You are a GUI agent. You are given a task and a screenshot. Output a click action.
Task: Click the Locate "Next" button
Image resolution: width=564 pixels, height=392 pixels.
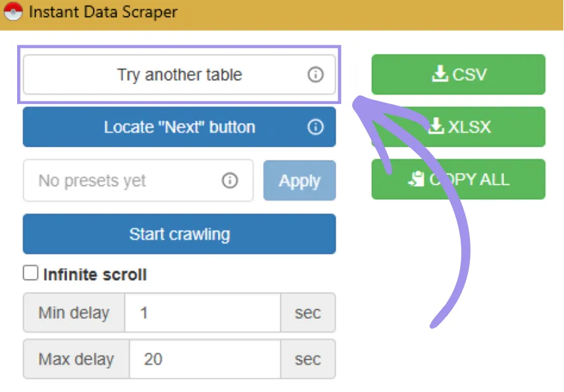(179, 127)
